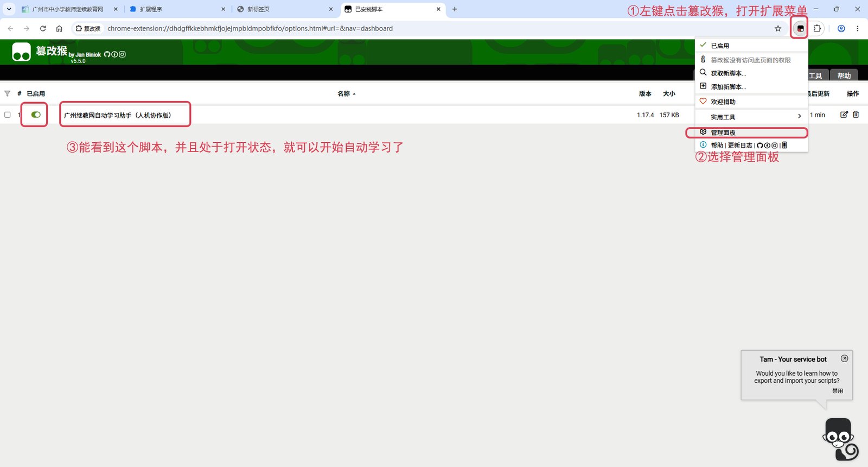Click the phone icon in popup menu footer
The width and height of the screenshot is (868, 467).
[x=784, y=146]
